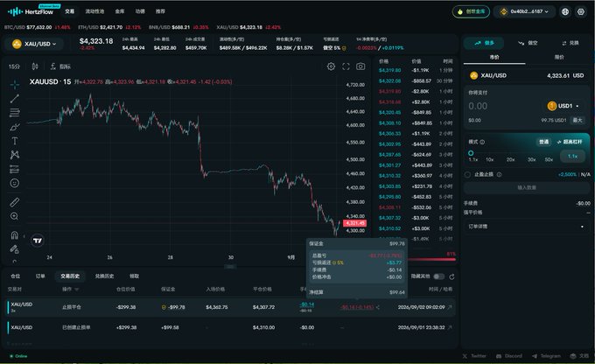Select the text annotation tool

[14, 141]
